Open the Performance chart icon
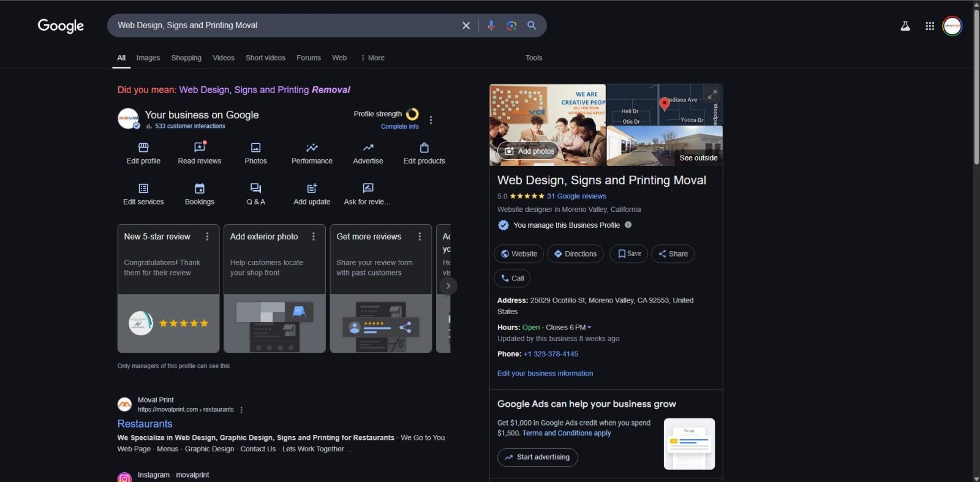Screen dimensions: 980x482 [312, 148]
